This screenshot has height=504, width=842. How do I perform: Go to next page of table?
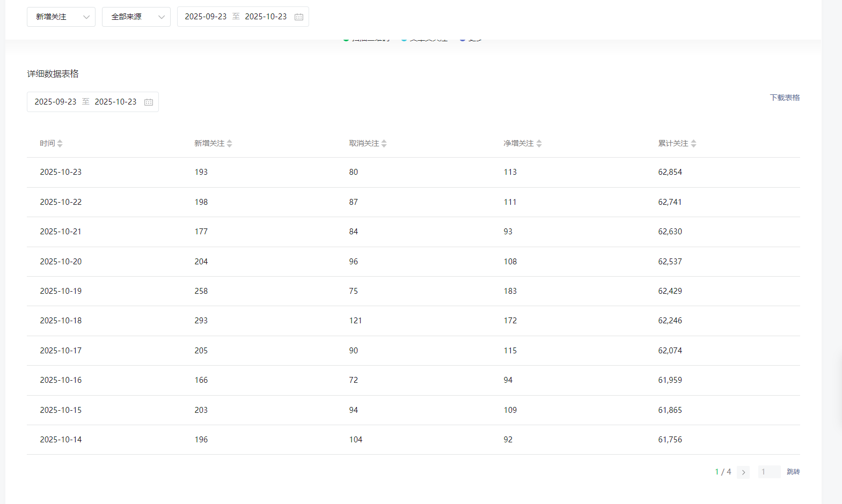pyautogui.click(x=743, y=472)
